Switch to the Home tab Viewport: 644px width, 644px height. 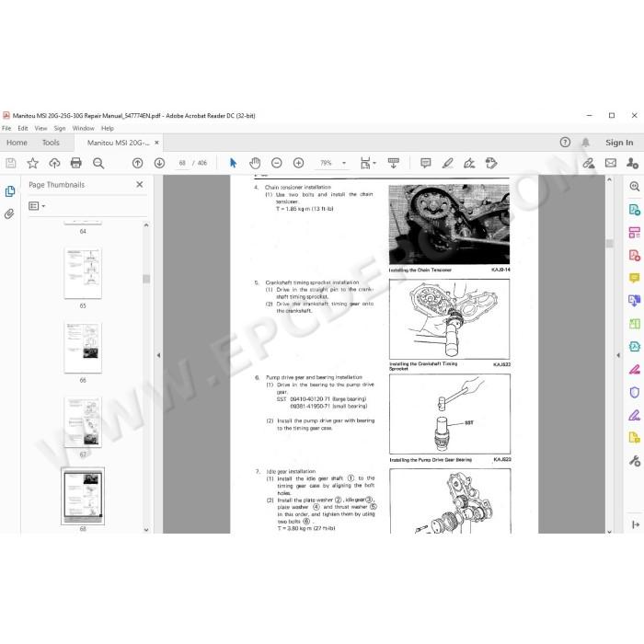[x=17, y=143]
